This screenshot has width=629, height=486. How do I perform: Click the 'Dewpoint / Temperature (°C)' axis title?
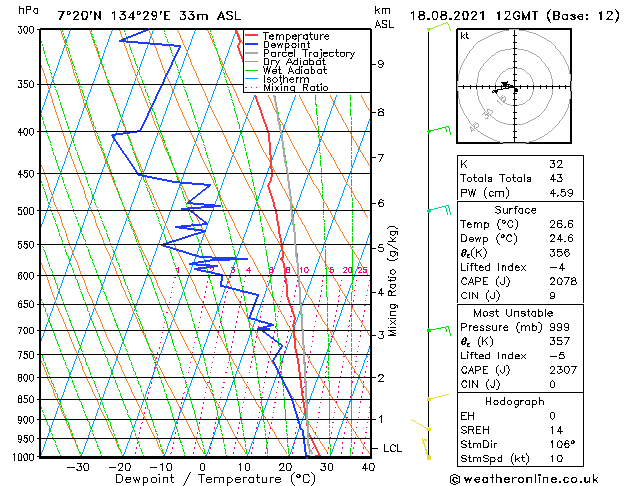click(x=215, y=479)
